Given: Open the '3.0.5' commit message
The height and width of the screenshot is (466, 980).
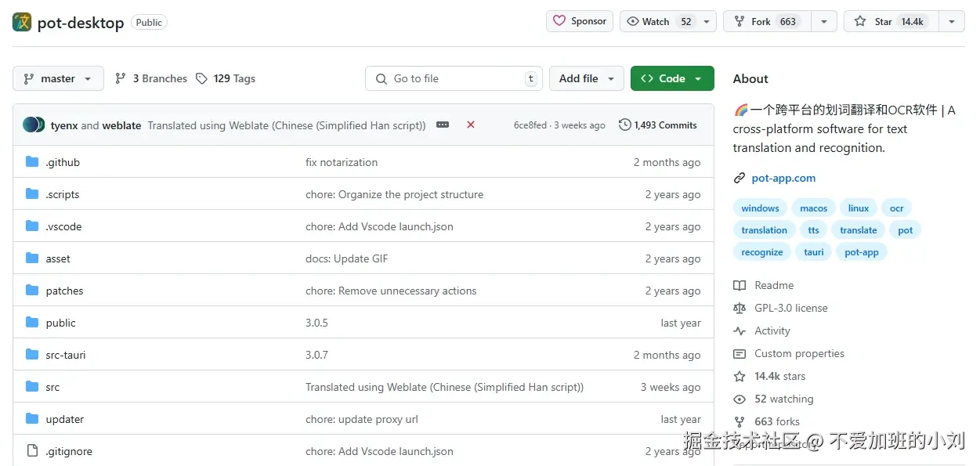Looking at the screenshot, I should [316, 323].
